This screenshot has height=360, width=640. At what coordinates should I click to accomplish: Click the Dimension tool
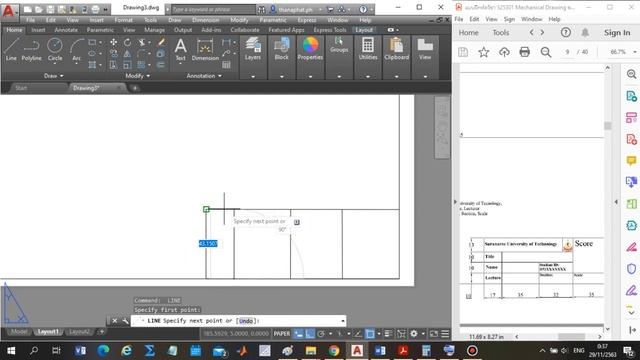[205, 49]
